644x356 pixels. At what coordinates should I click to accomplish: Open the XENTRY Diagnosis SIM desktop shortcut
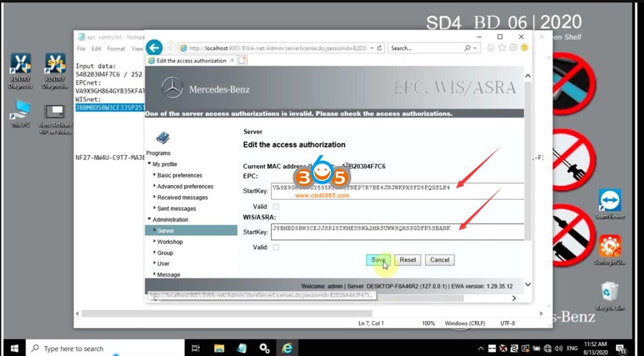(55, 71)
